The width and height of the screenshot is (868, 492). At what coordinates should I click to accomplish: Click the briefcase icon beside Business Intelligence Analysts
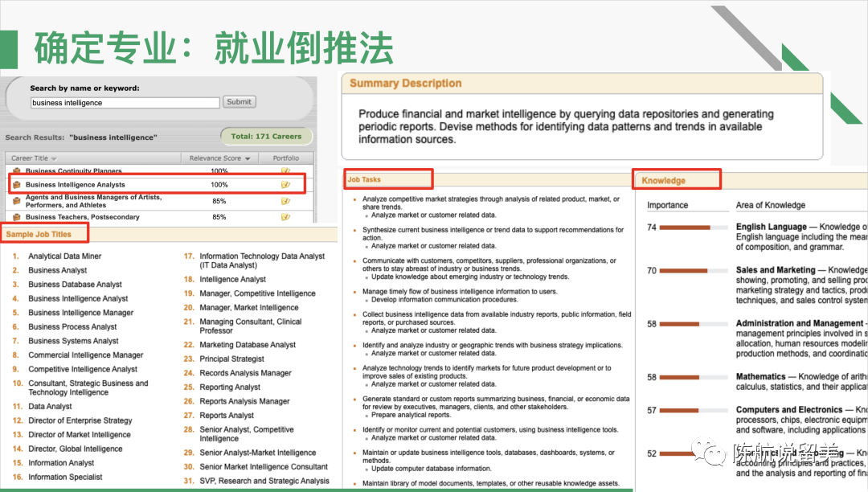(x=17, y=185)
